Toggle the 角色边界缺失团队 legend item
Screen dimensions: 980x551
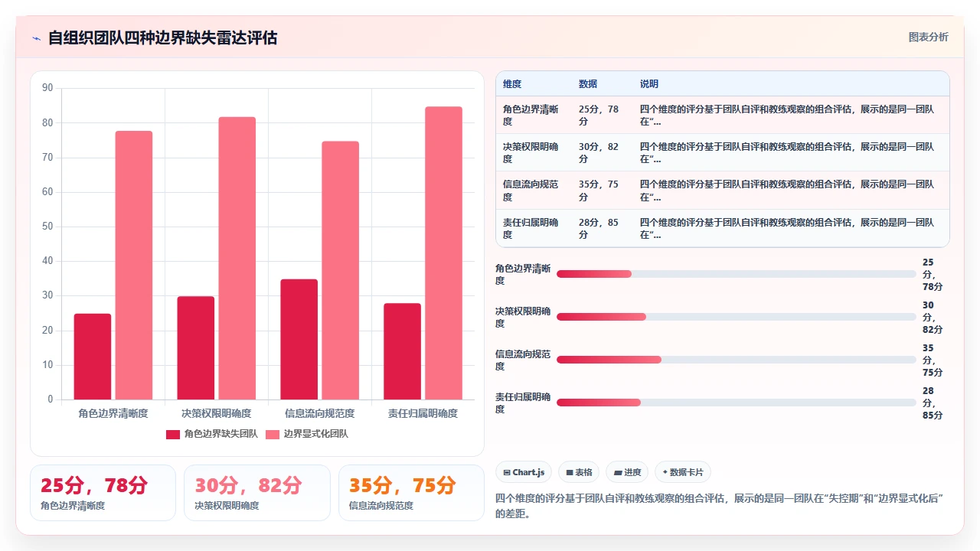[212, 434]
